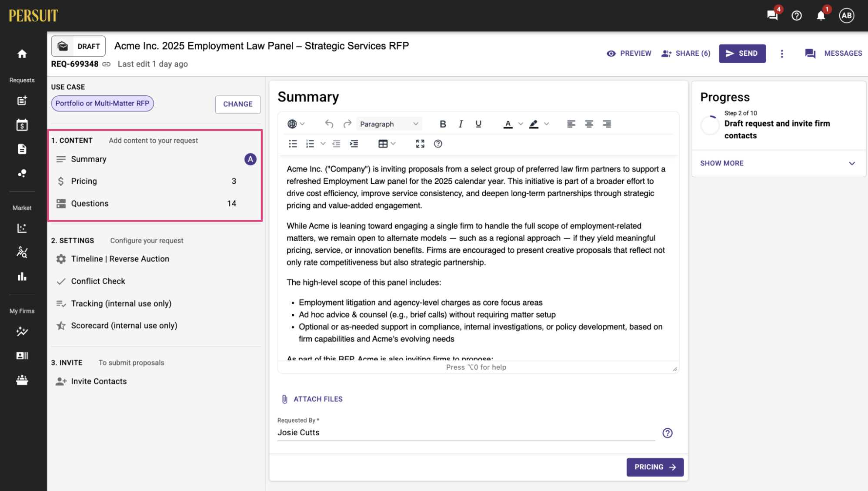Open MESSAGES panel
This screenshot has height=491, width=868.
[x=833, y=54]
